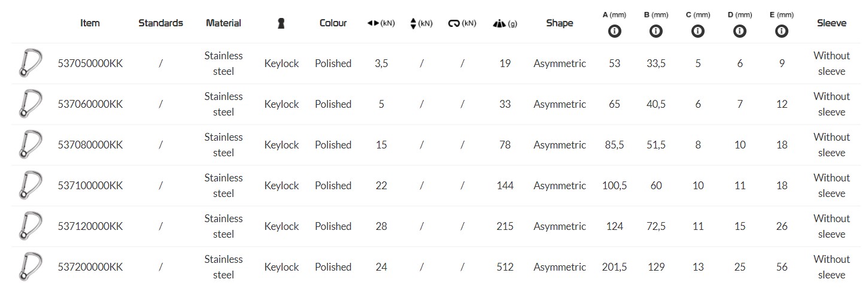Open carabiner thumbnail for 537050000KK
868x288 pixels.
pos(29,63)
